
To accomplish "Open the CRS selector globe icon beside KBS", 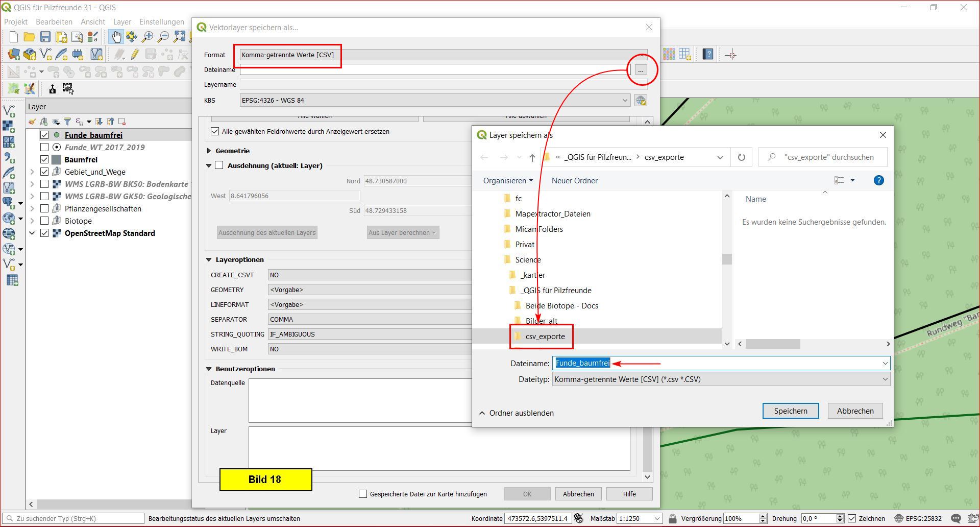I will coord(641,101).
